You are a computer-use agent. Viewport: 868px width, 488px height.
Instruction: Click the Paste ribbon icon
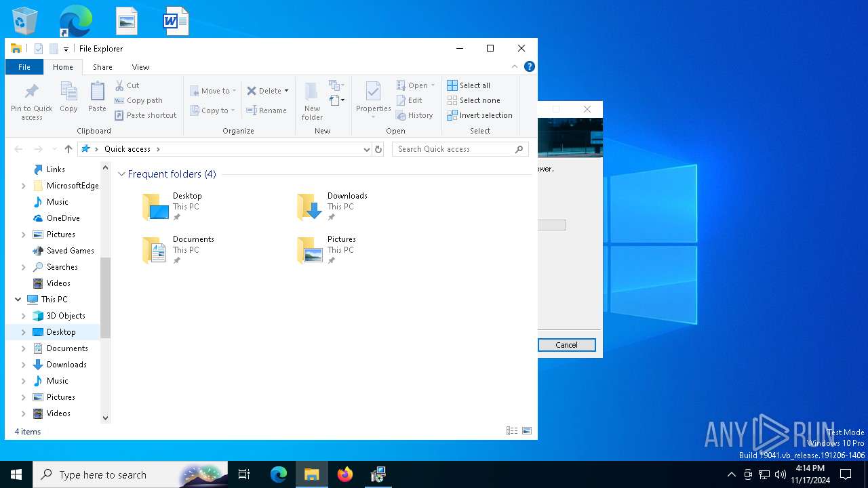97,91
